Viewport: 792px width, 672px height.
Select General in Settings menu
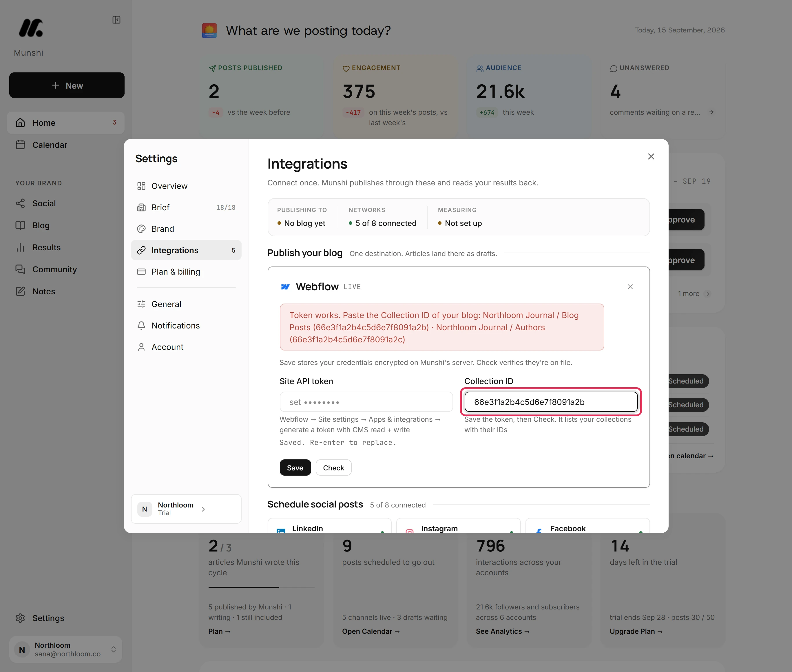[x=186, y=304]
